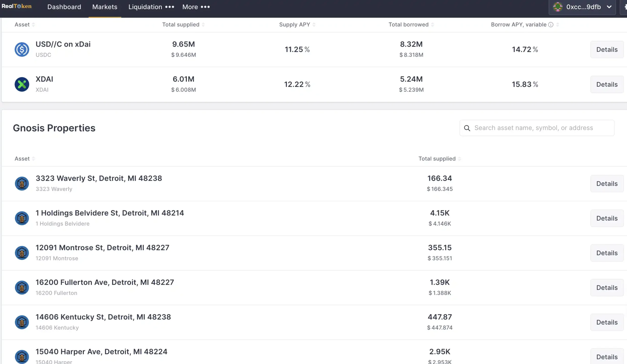Click the XDAI token icon
Viewport: 627px width, 364px height.
[22, 84]
